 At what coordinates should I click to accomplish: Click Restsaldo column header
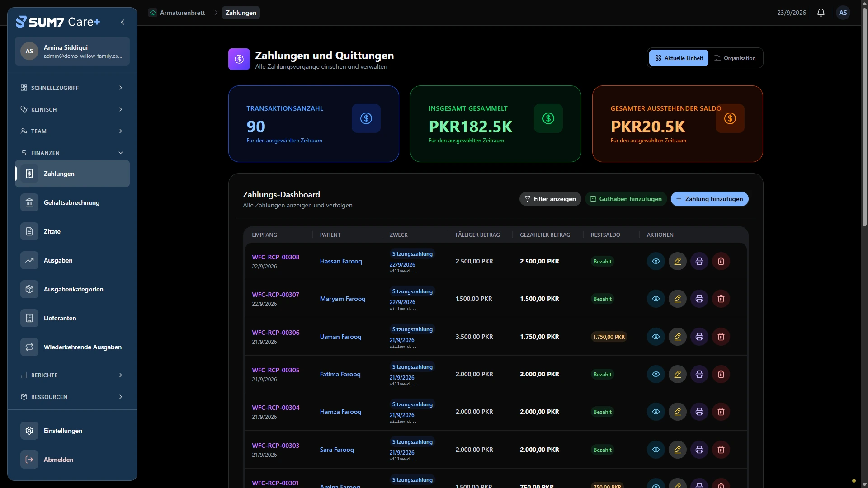(x=605, y=235)
